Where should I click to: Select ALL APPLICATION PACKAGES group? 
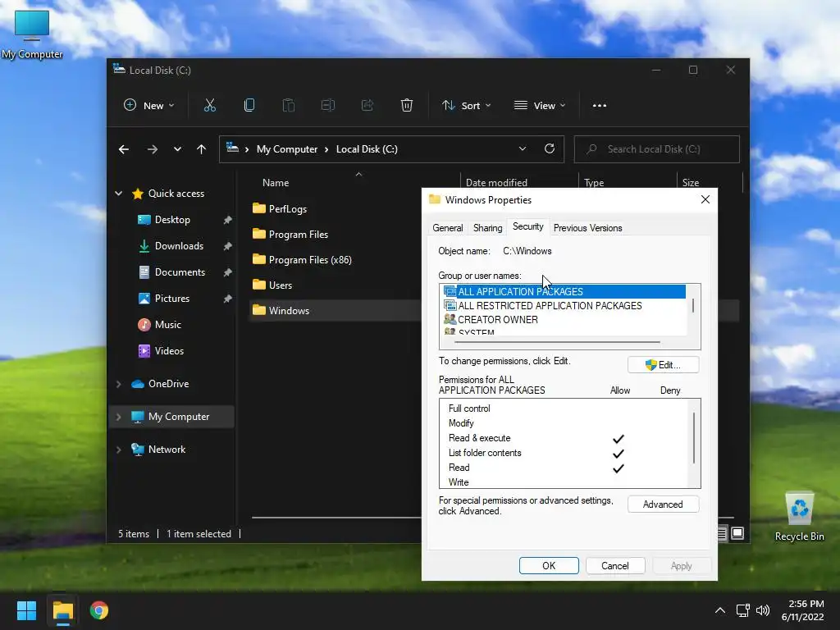point(563,291)
